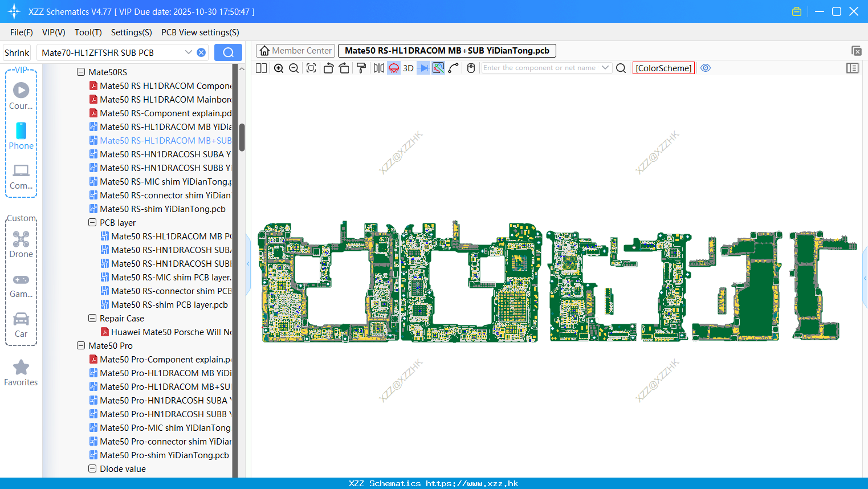Open the Settings(S) menu
The image size is (868, 489).
pyautogui.click(x=132, y=32)
